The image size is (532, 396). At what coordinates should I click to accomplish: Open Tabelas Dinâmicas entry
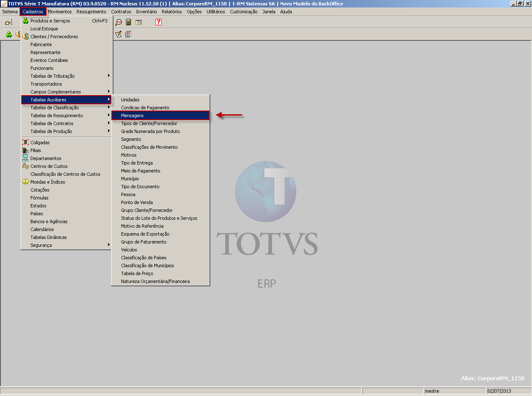click(67, 237)
